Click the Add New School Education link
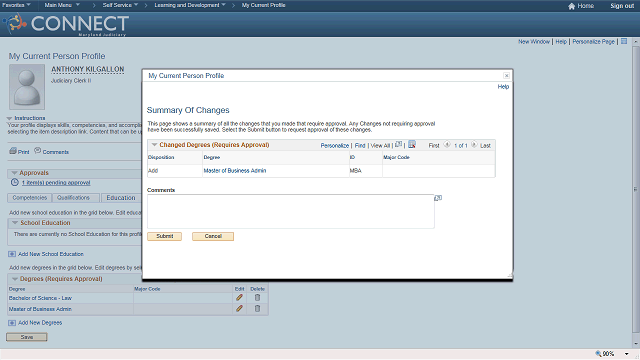 coord(51,254)
